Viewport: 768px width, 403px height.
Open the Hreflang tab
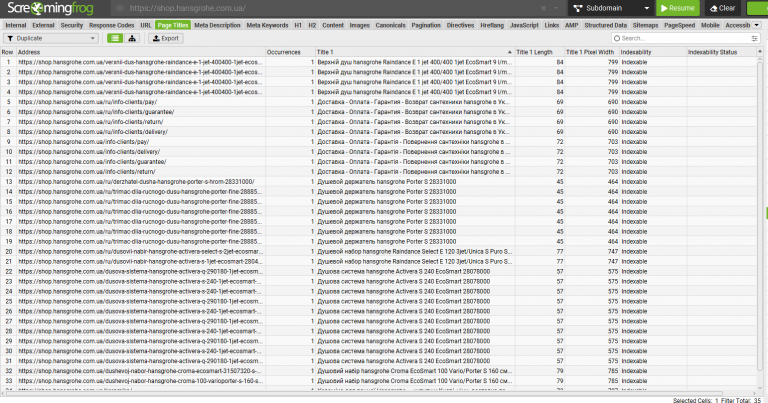(x=492, y=25)
